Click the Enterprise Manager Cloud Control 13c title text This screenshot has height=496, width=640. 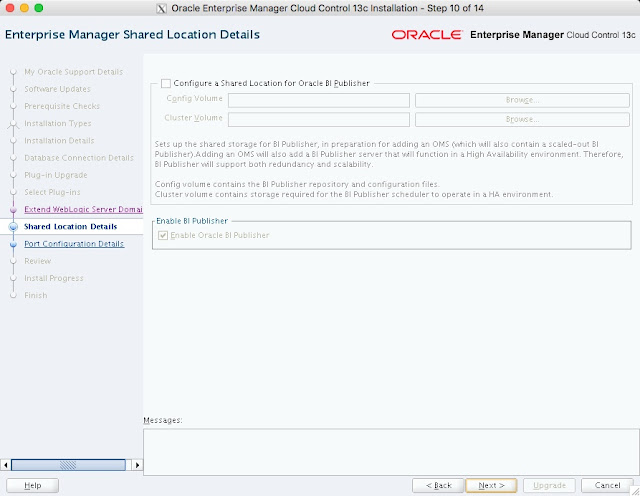coord(553,35)
